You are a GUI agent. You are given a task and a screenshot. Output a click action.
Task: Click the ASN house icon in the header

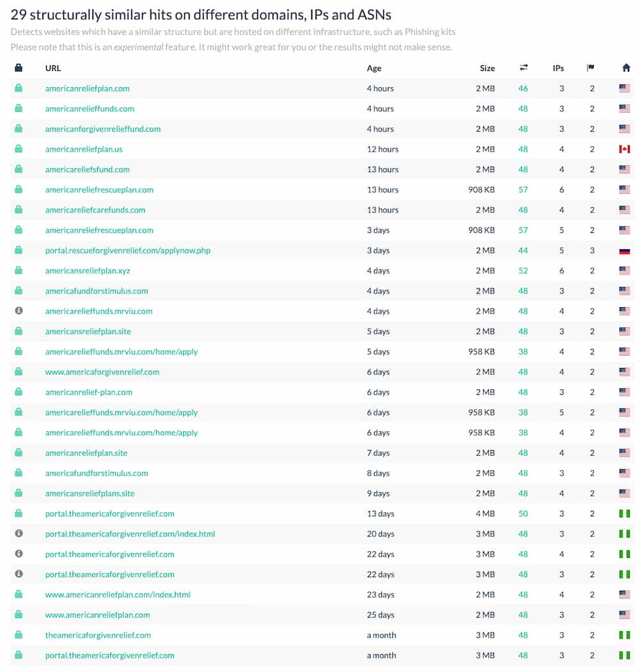click(x=626, y=66)
